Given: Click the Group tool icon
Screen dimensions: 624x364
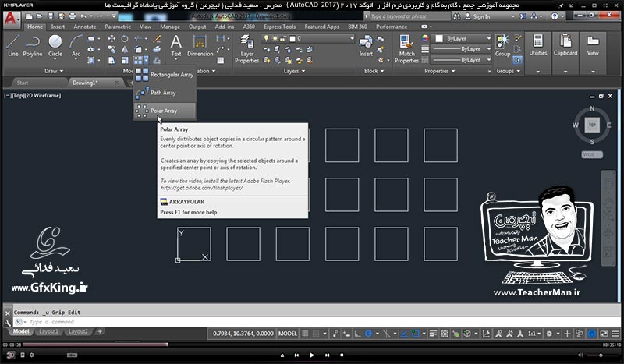Looking at the screenshot, I should pos(502,45).
